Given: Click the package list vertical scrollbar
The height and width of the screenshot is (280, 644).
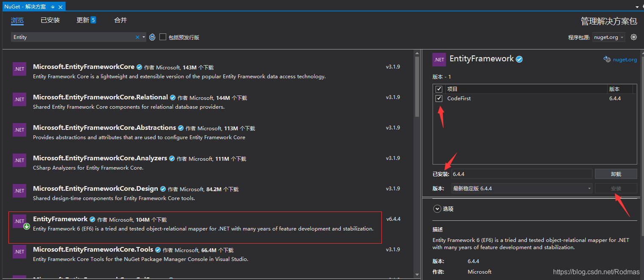Looking at the screenshot, I should [x=417, y=87].
